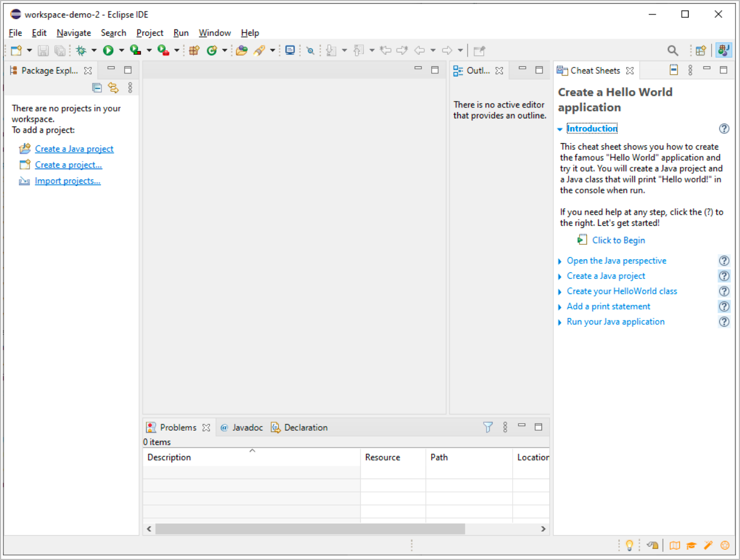The height and width of the screenshot is (560, 740).
Task: Click Collapse All in Package Explorer
Action: point(97,88)
